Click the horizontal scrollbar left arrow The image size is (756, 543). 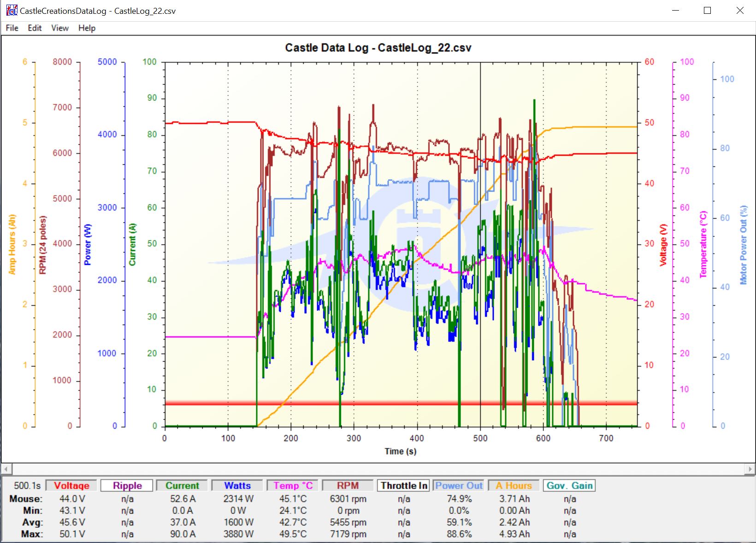click(x=6, y=469)
